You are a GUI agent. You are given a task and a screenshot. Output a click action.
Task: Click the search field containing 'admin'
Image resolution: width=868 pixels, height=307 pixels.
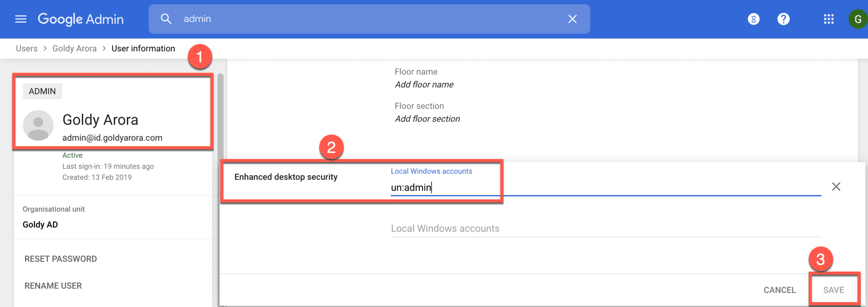(369, 19)
